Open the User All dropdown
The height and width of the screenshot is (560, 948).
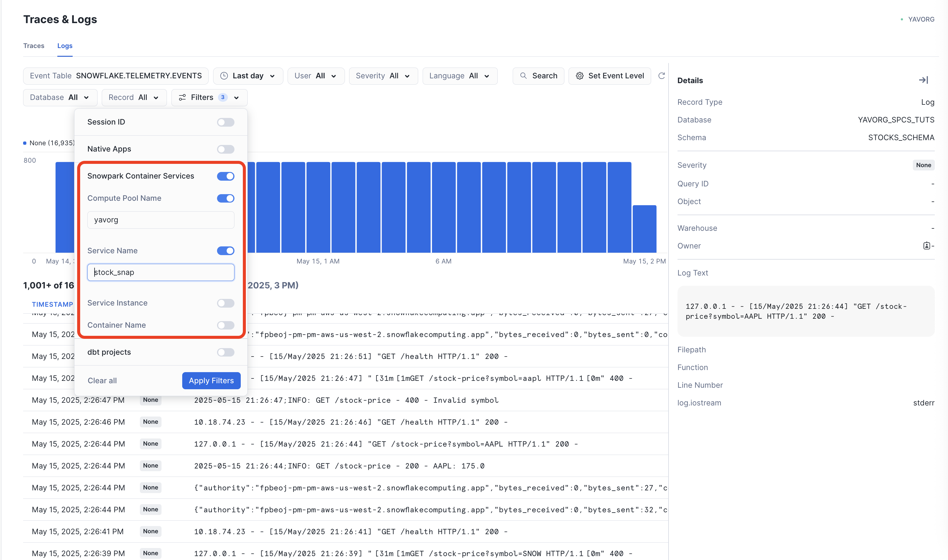point(316,76)
